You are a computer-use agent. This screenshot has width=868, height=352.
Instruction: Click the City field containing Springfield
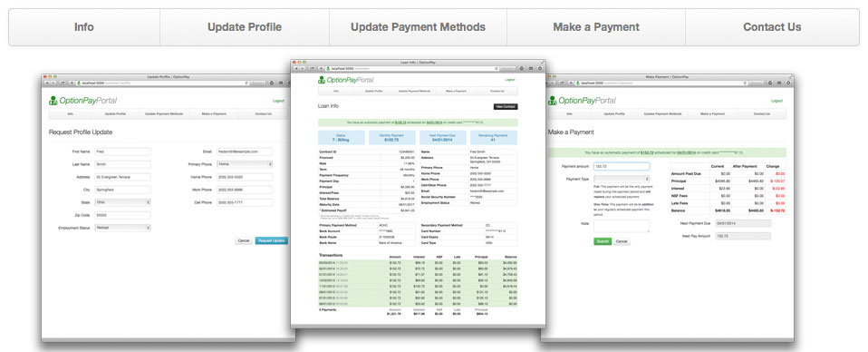click(x=122, y=190)
